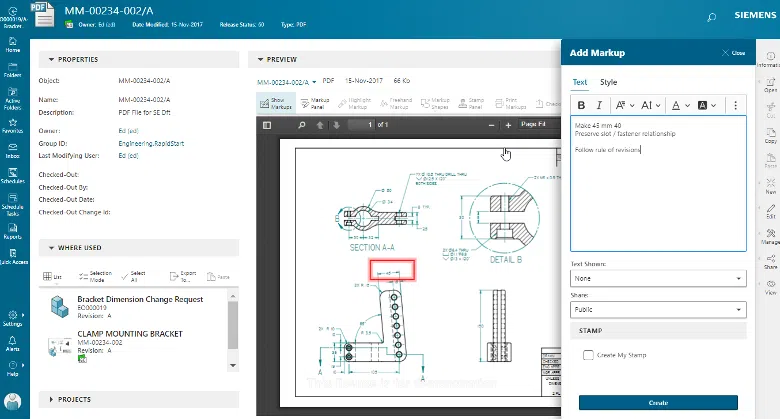Viewport: 780px width, 420px height.
Task: Open font size dropdown in markup editor
Action: (651, 105)
